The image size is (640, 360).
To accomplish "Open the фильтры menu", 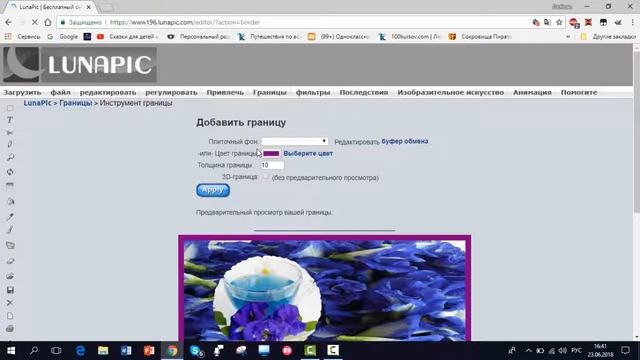I will [313, 92].
